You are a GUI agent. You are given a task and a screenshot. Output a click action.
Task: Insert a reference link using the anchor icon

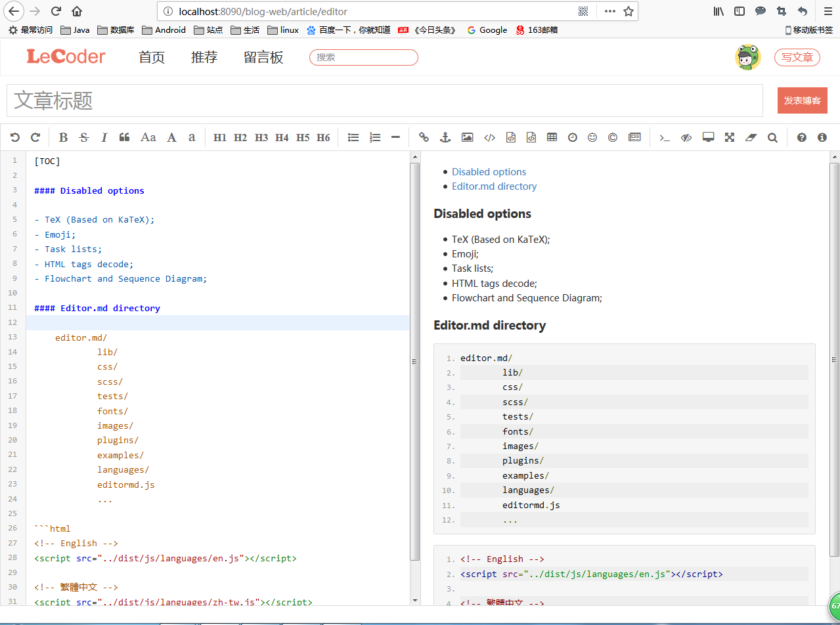coord(445,137)
